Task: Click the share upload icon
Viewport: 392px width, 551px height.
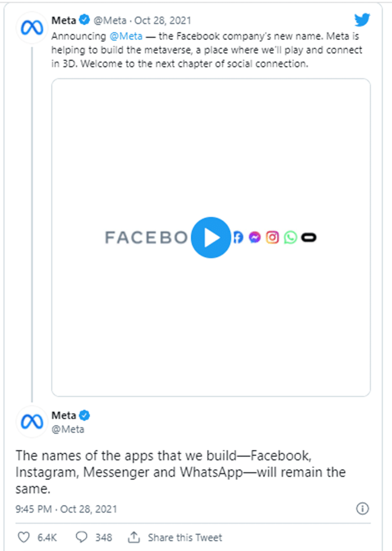Action: click(134, 537)
